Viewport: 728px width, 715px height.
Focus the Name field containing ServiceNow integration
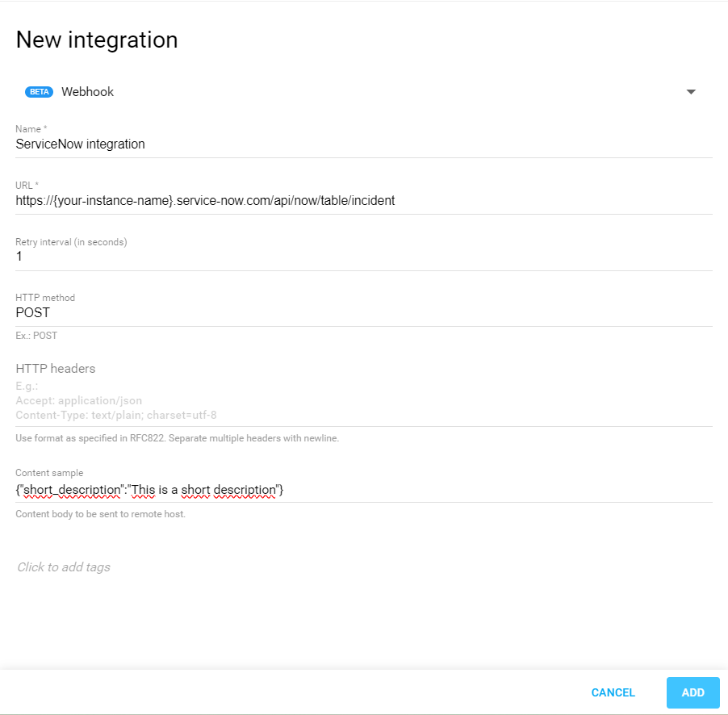click(363, 144)
